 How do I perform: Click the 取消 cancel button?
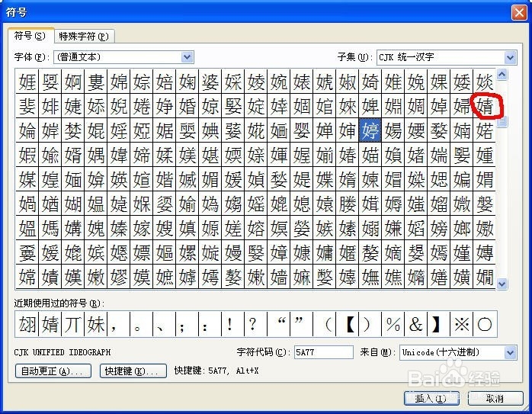coord(495,399)
